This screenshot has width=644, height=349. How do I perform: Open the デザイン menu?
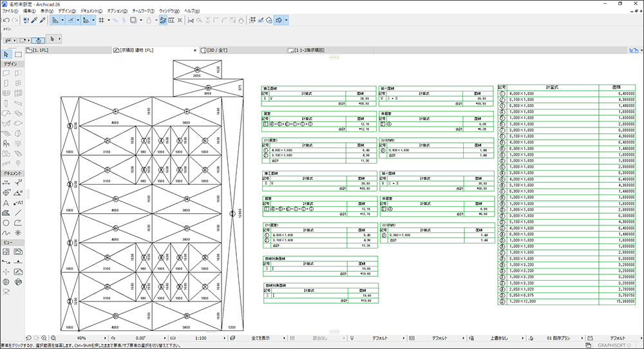[x=67, y=11]
